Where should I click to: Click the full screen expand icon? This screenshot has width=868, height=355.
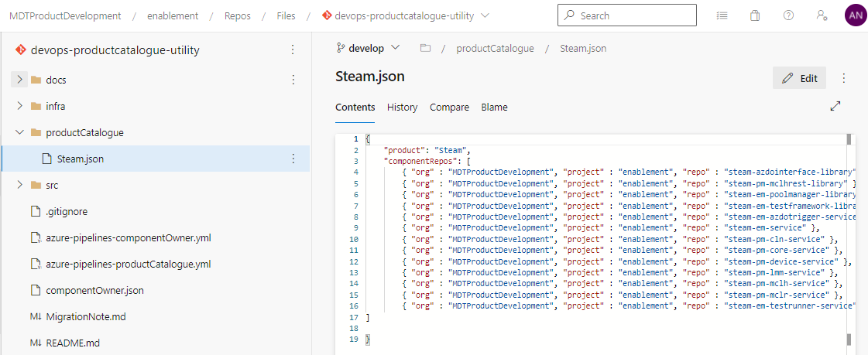835,107
